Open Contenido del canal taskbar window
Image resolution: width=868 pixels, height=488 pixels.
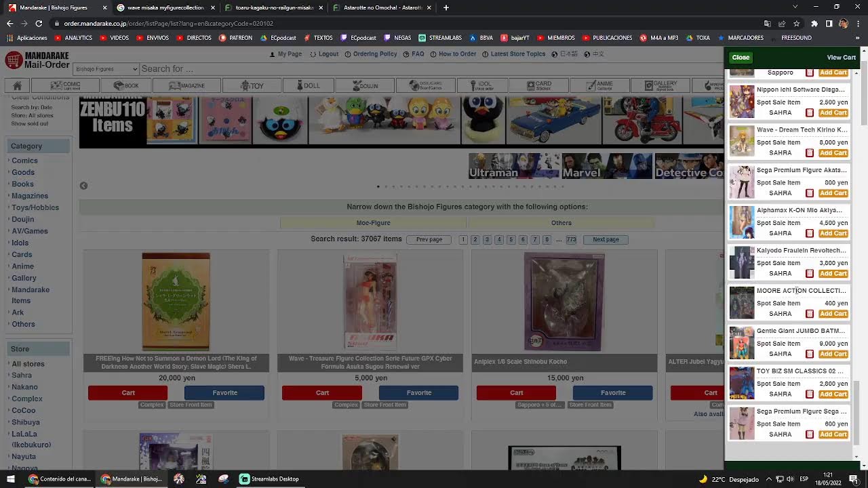click(59, 479)
